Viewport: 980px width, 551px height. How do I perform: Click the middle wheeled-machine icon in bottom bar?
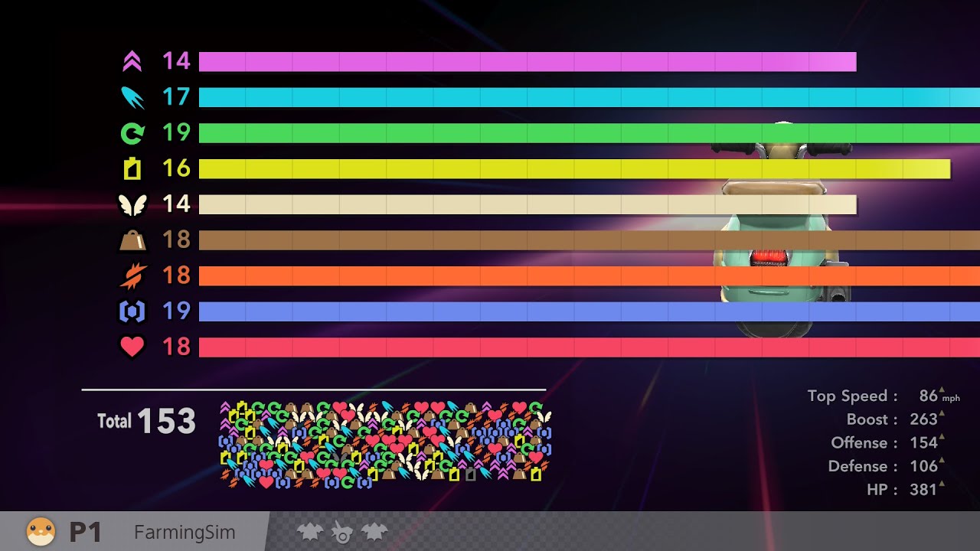pyautogui.click(x=341, y=532)
